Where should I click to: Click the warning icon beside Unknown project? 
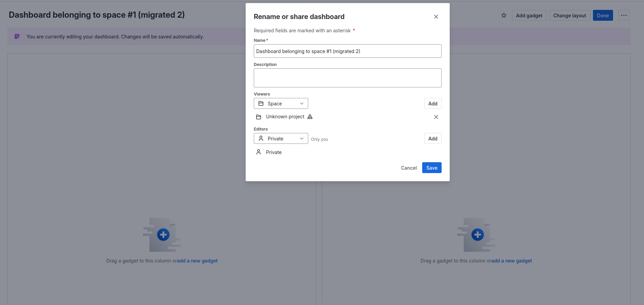[x=310, y=117]
